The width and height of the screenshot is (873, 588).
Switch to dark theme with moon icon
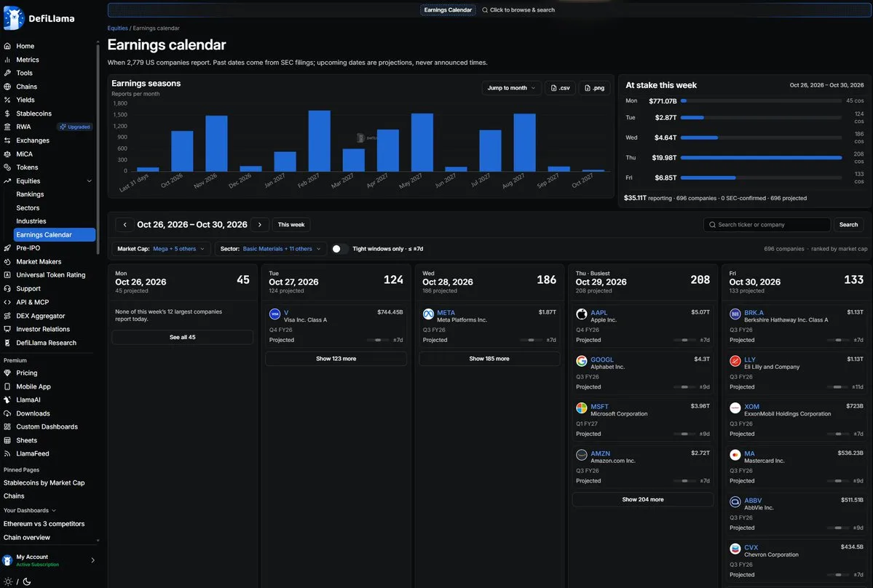click(x=27, y=582)
